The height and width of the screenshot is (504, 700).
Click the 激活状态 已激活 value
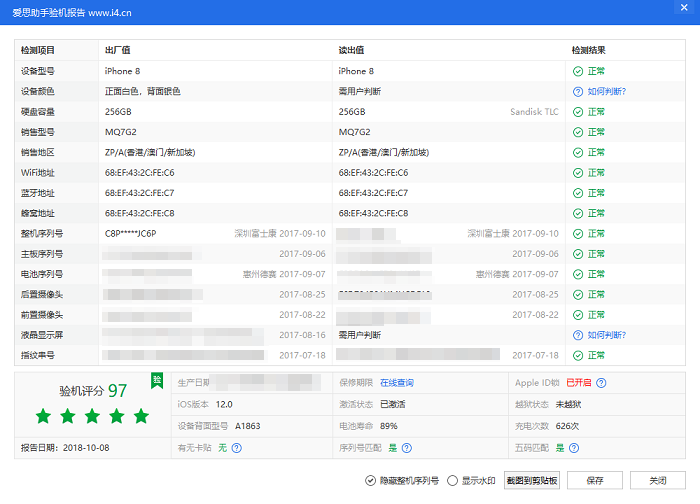coord(392,404)
